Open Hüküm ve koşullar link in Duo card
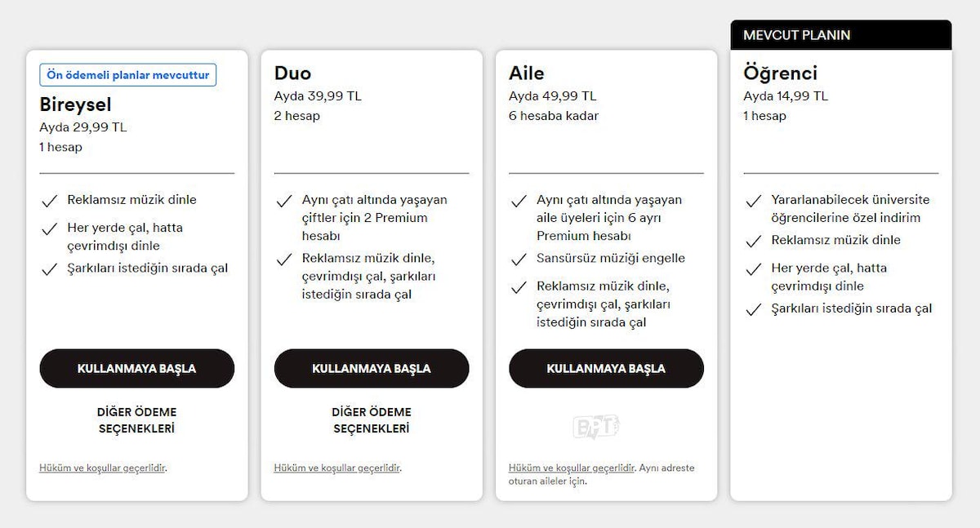Screen dimensions: 980x528 tap(336, 468)
